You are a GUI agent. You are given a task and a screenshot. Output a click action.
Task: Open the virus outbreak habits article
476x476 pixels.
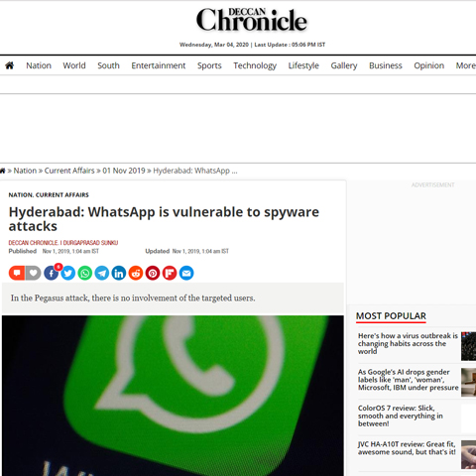[408, 343]
